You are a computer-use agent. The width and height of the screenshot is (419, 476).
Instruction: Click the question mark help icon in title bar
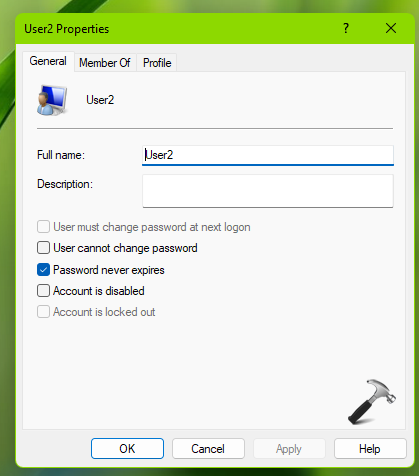346,28
